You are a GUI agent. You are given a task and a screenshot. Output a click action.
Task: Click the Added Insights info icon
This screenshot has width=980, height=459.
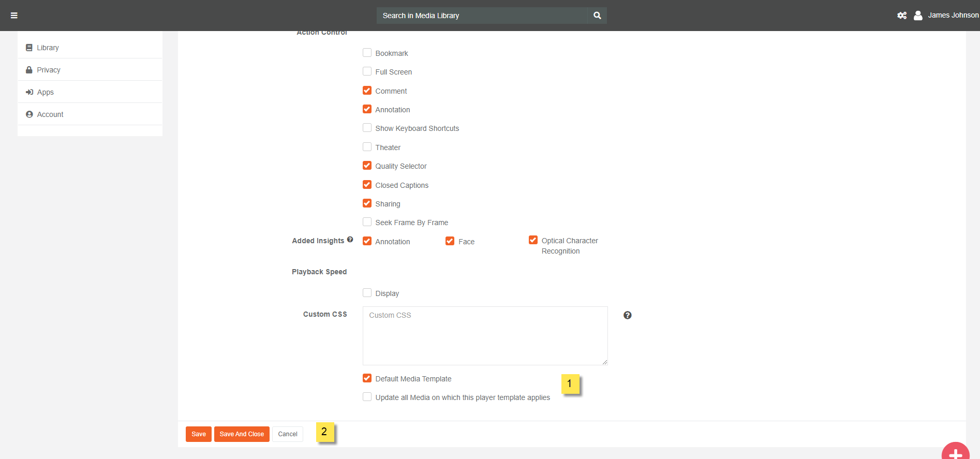pyautogui.click(x=350, y=240)
